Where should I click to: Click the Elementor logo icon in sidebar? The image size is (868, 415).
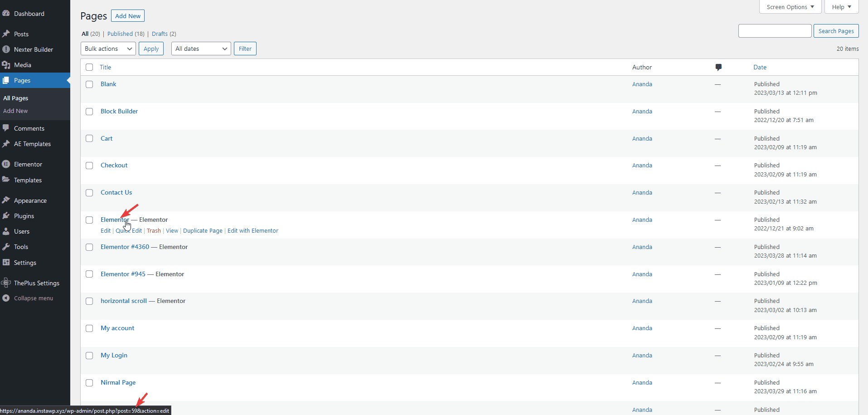(6, 164)
